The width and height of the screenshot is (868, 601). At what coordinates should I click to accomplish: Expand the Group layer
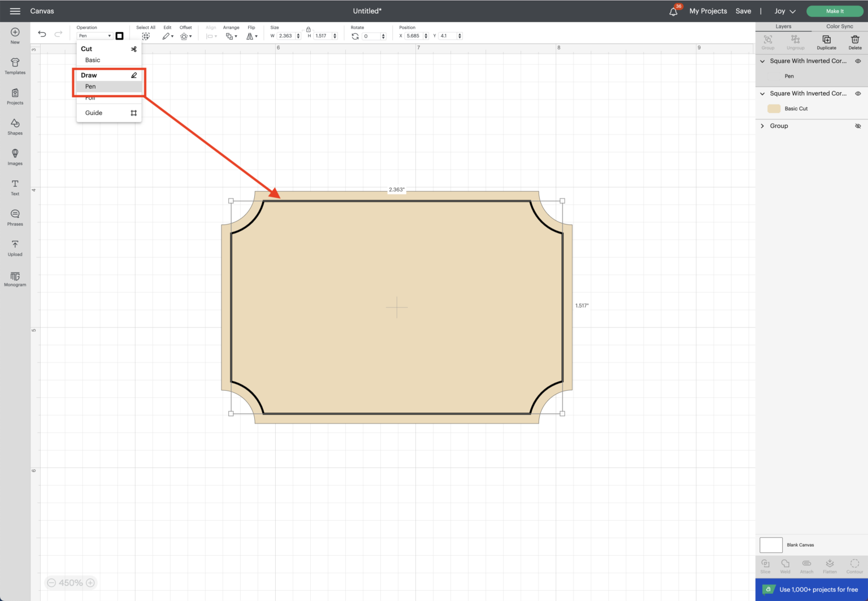(762, 126)
